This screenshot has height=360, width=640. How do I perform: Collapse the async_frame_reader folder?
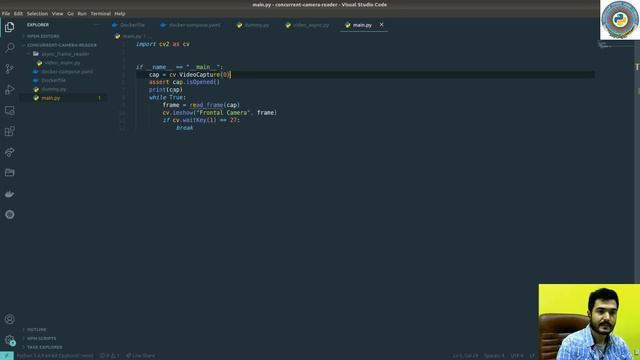click(x=63, y=54)
